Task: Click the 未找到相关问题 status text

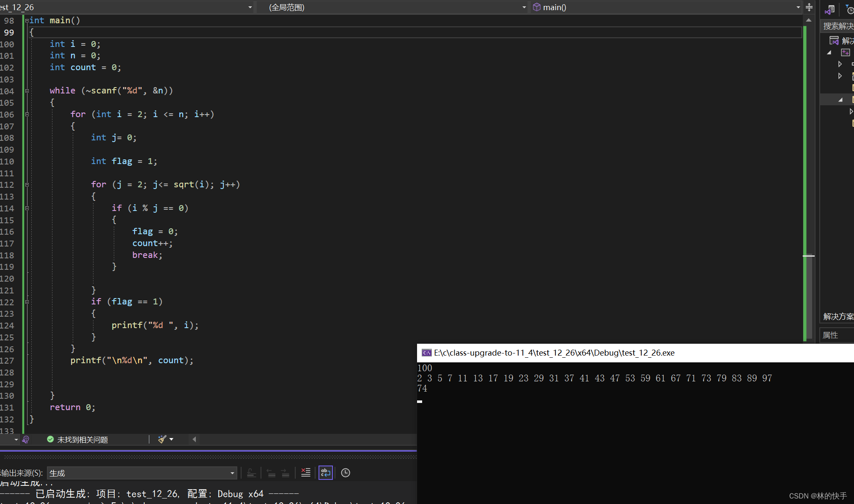Action: [x=82, y=440]
